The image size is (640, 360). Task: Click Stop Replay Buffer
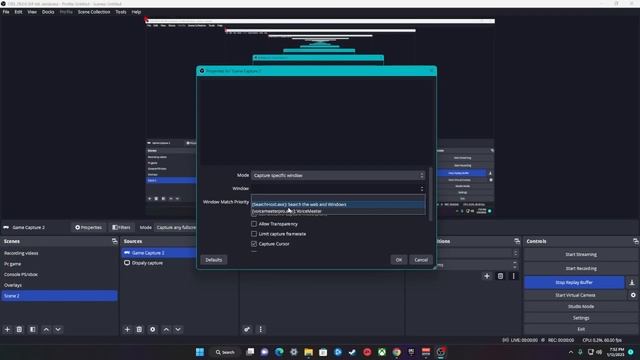[x=574, y=282]
